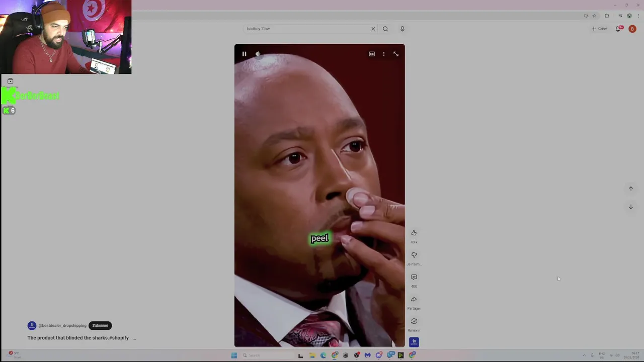Start voice search with the microphone
This screenshot has height=362, width=644.
403,29
